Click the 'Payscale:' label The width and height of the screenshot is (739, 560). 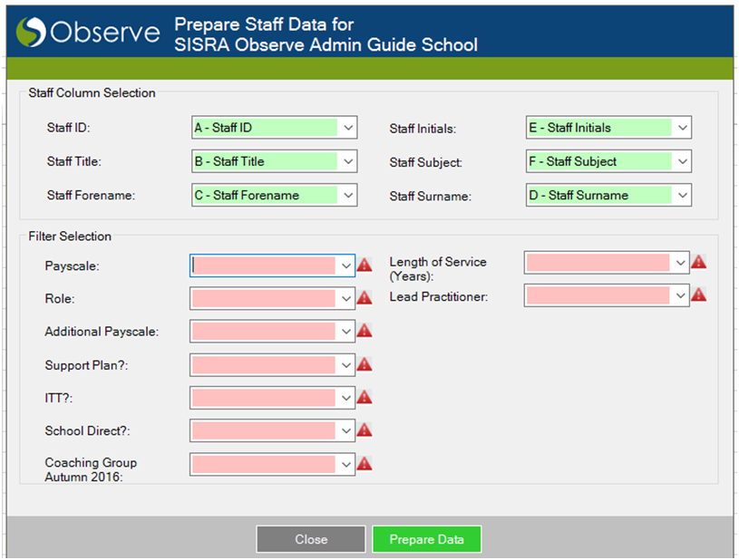point(73,266)
